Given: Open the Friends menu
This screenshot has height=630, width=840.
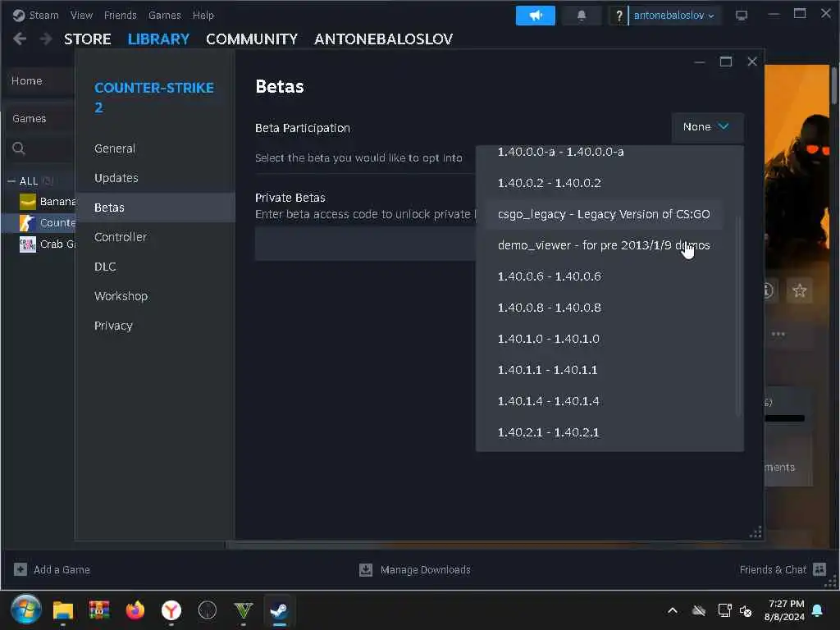Looking at the screenshot, I should [120, 15].
